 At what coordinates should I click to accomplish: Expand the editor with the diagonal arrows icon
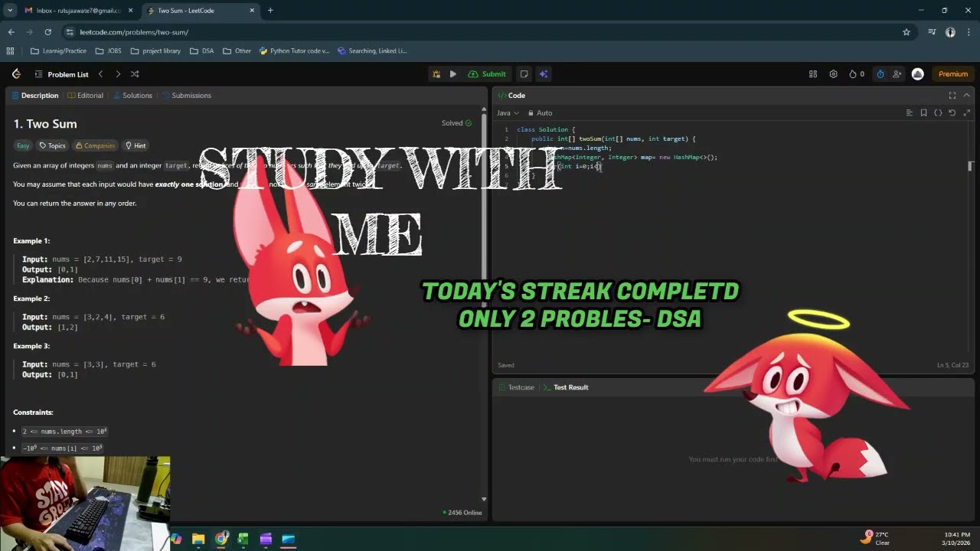[x=966, y=113]
